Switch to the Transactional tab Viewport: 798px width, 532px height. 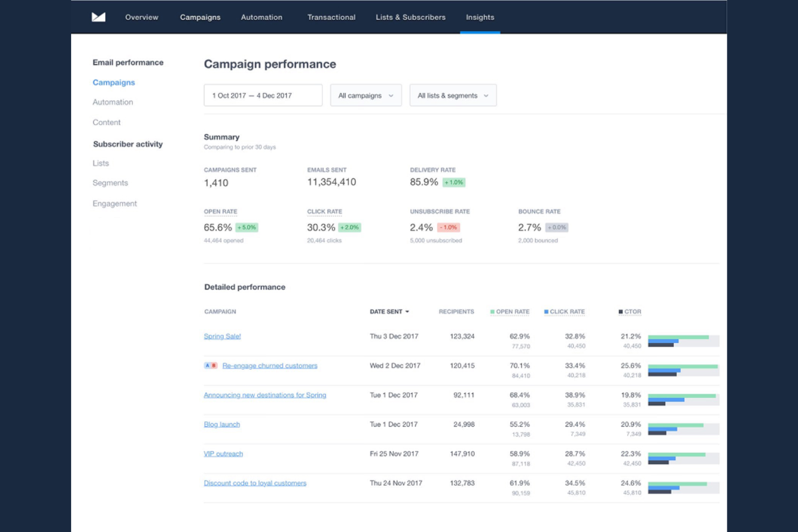click(x=331, y=17)
